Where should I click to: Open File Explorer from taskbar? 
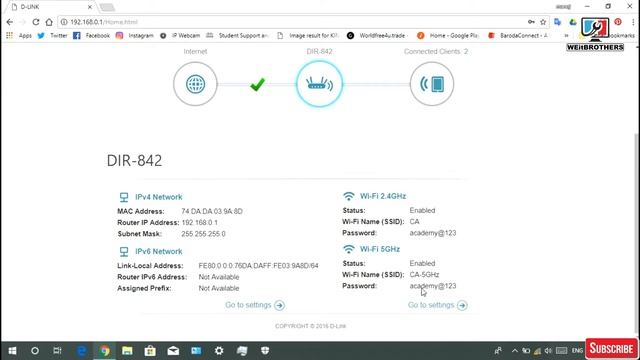[127, 351]
